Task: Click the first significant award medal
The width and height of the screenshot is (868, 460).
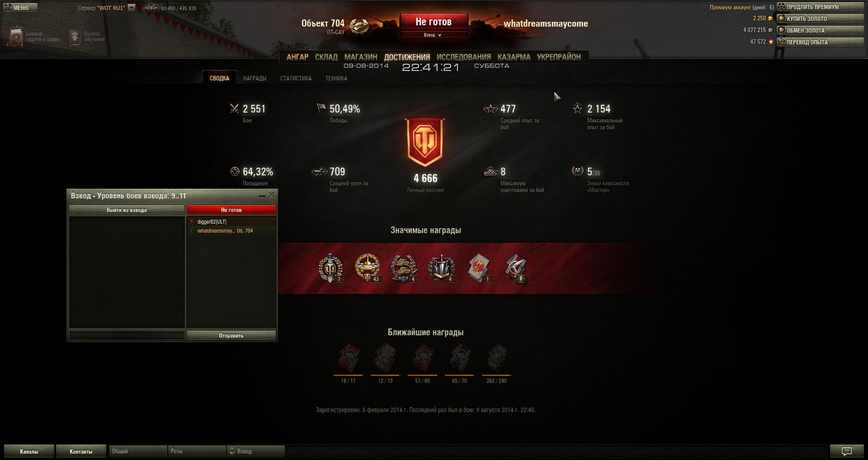Action: tap(331, 268)
